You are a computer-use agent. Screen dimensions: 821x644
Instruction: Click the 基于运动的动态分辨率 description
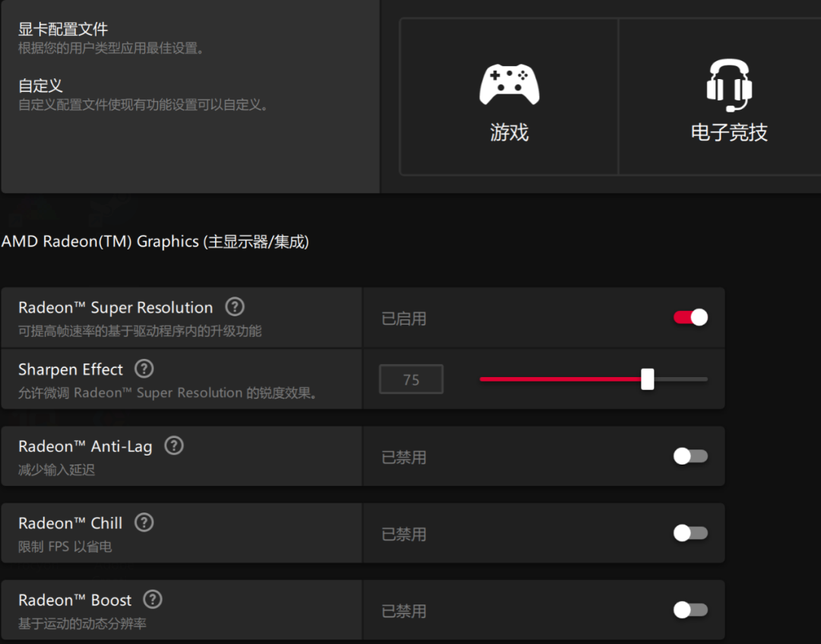82,623
